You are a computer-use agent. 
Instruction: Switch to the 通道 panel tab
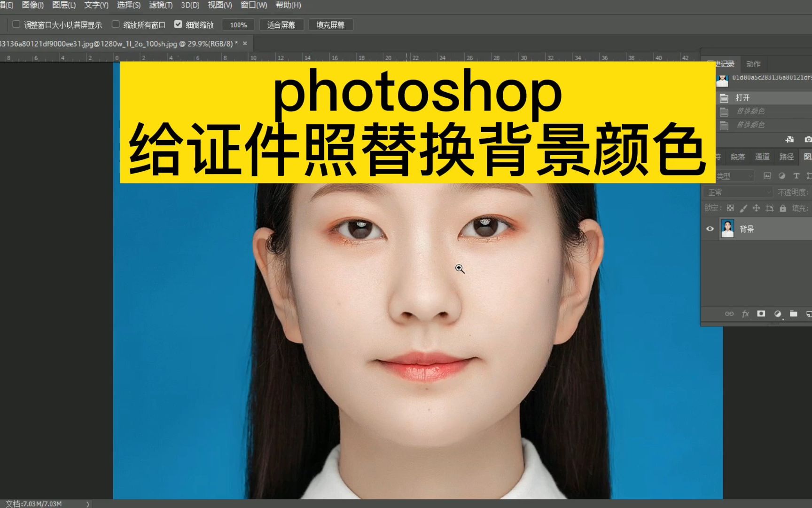(x=762, y=157)
